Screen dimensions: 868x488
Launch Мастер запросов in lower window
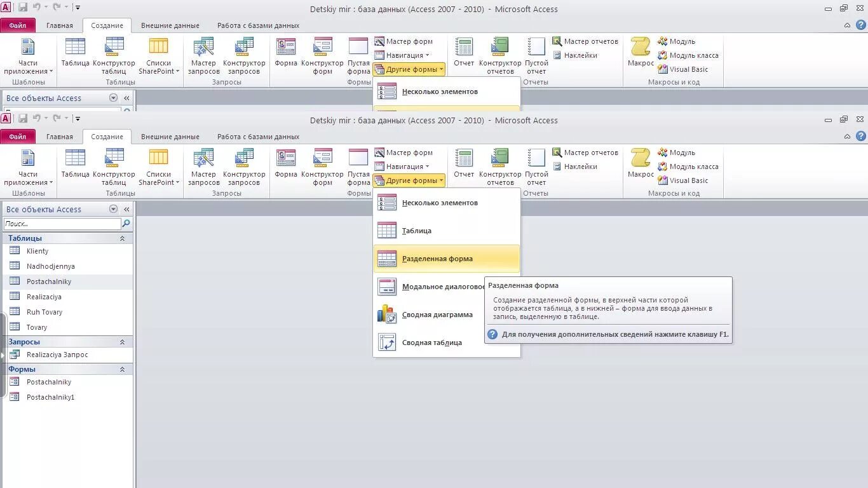click(203, 167)
